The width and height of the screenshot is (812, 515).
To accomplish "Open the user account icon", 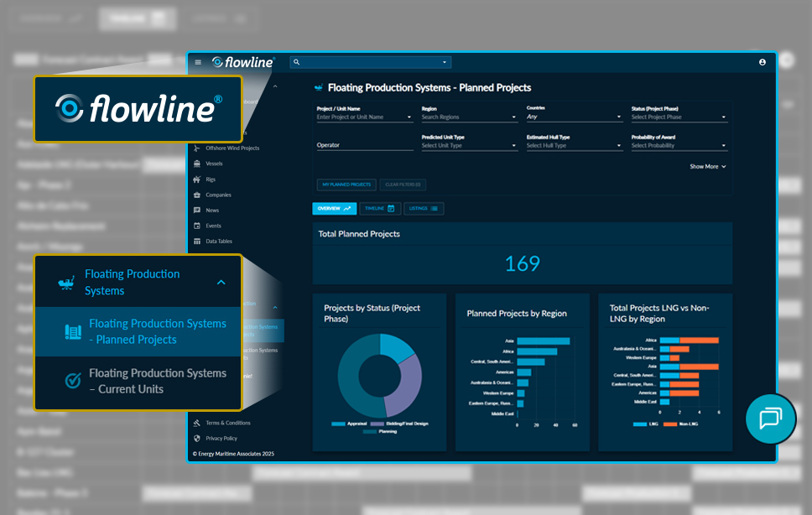I will [x=763, y=62].
